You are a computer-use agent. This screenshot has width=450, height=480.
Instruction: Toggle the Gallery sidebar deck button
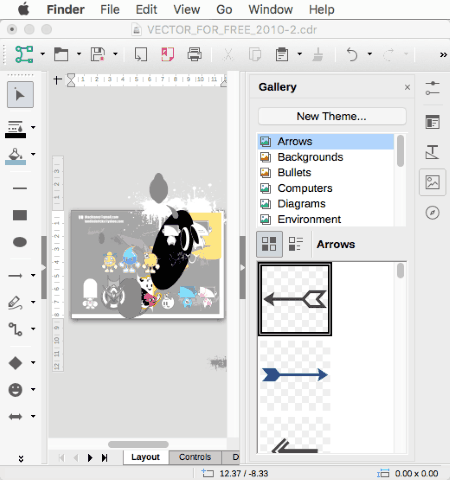(432, 182)
